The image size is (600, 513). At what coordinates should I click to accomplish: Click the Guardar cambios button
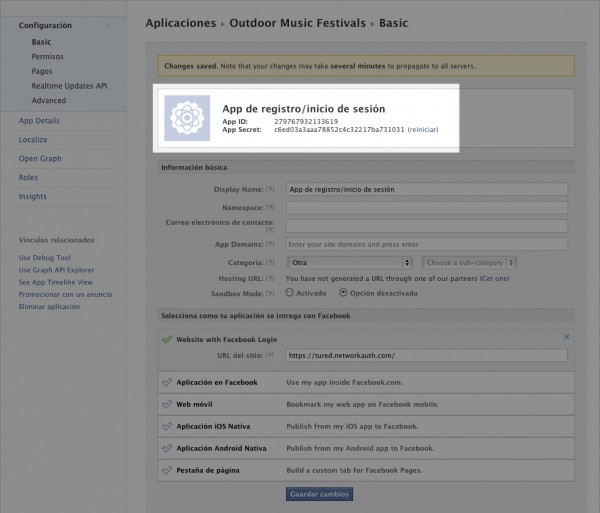(319, 494)
